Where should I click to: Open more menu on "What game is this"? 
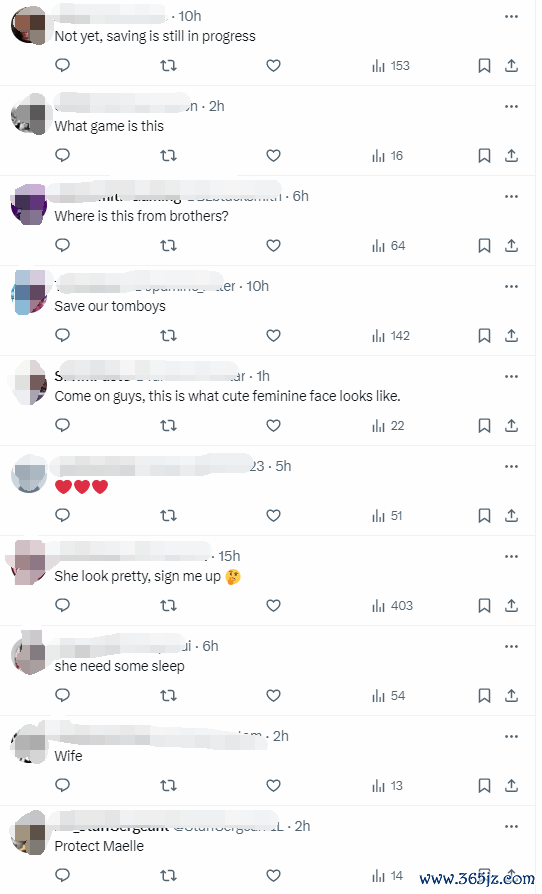512,107
